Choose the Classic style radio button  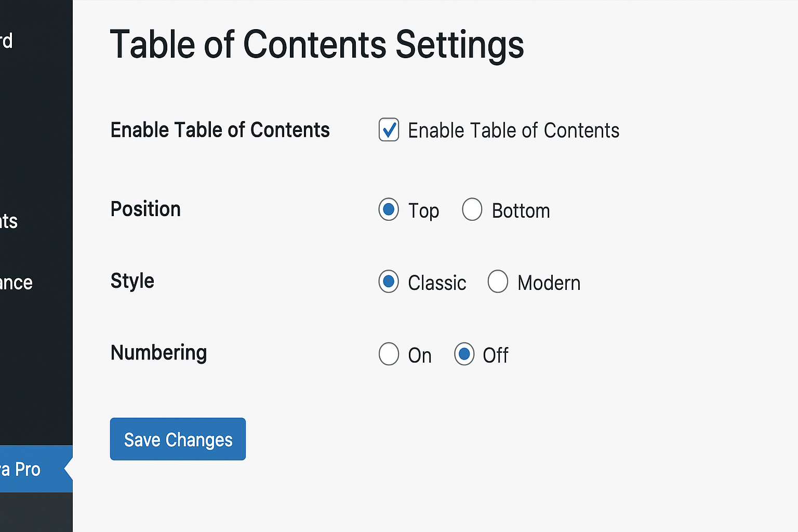tap(389, 282)
